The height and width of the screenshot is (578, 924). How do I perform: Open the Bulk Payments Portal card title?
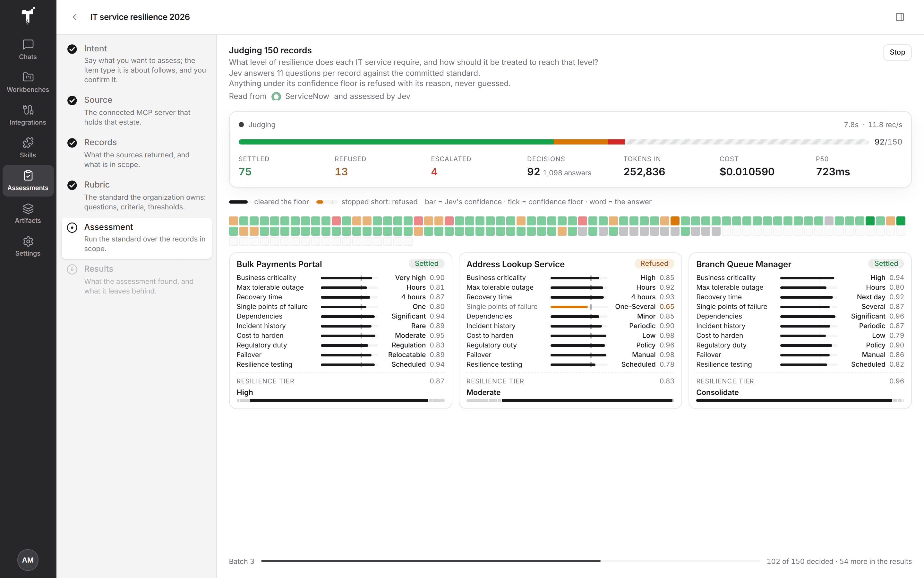(279, 264)
